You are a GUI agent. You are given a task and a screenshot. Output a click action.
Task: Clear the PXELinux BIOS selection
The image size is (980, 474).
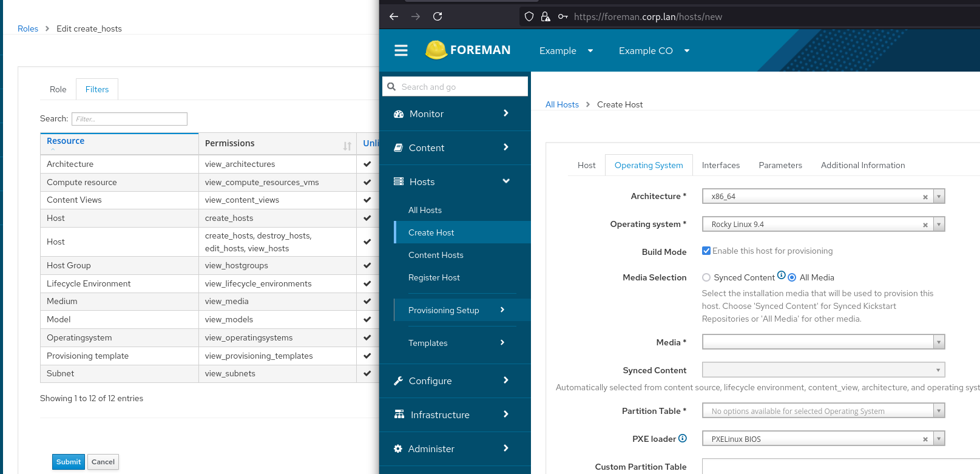[x=925, y=439]
